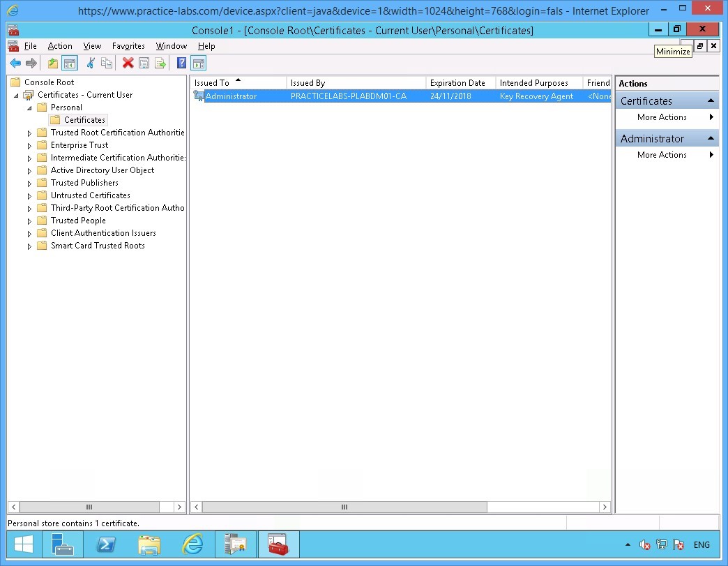Sort by the Expiration Date column header

point(460,82)
